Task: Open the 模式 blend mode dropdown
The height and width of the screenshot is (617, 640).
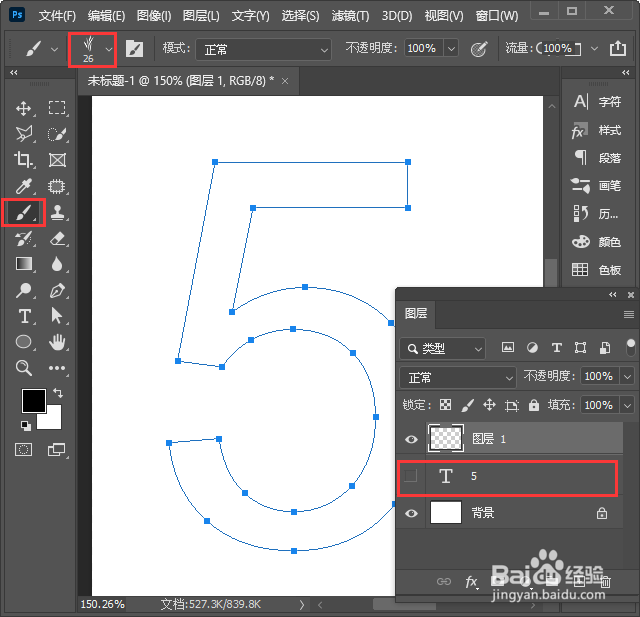Action: click(263, 49)
